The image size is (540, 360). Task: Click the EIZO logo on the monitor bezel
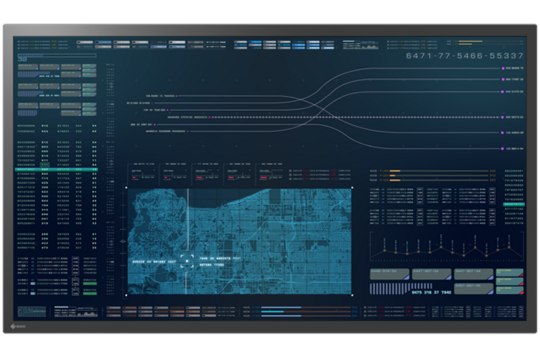18,326
